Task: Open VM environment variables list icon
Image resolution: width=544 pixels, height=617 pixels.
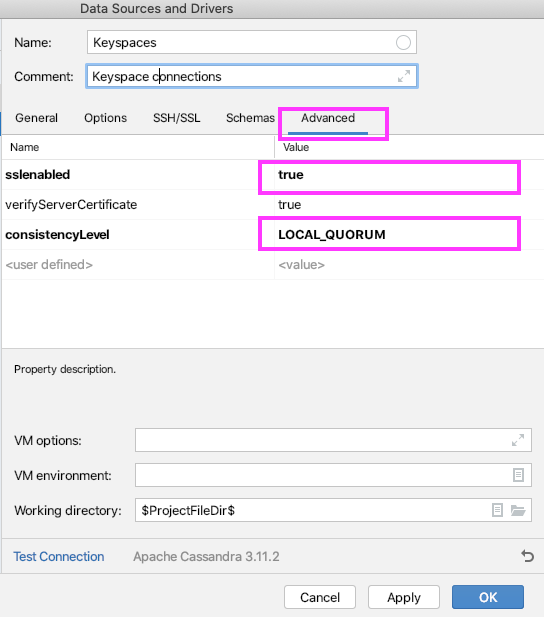Action: tap(518, 475)
